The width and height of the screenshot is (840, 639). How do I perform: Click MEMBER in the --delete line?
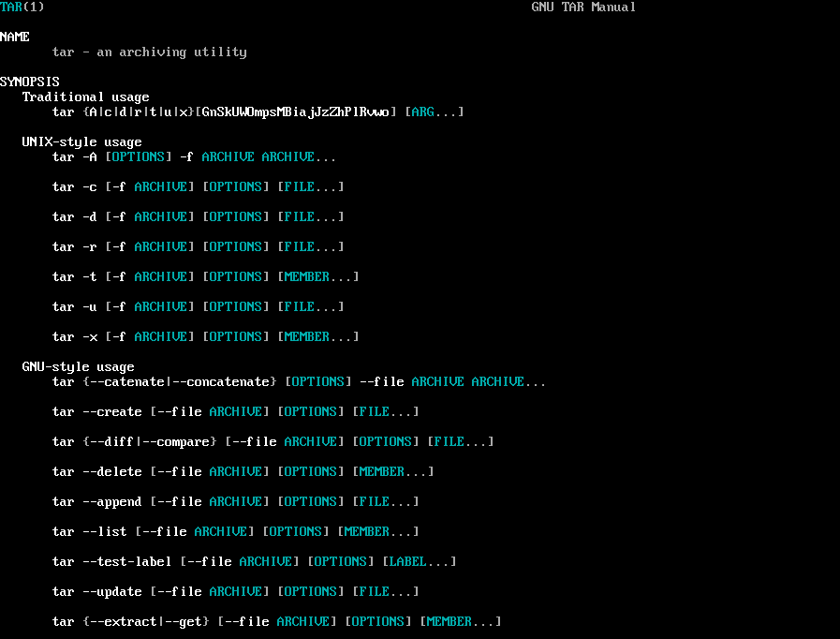[x=382, y=472]
